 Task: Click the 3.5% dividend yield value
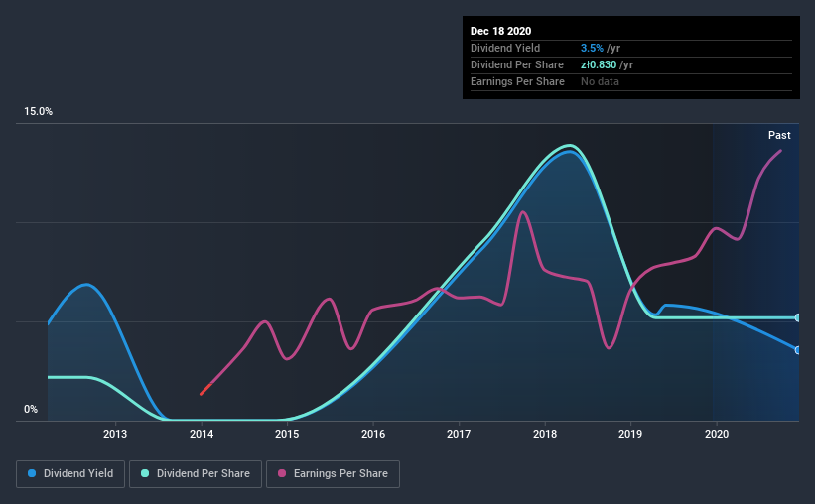592,48
